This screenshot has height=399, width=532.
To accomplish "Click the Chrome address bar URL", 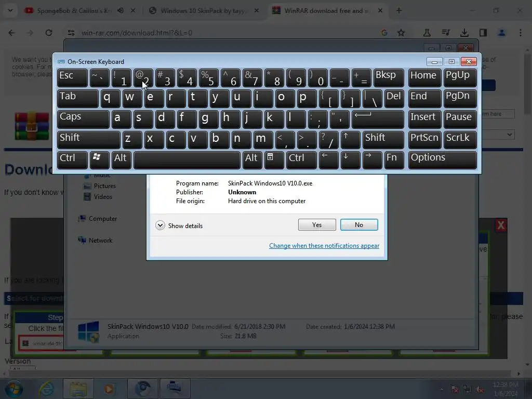I will point(137,33).
